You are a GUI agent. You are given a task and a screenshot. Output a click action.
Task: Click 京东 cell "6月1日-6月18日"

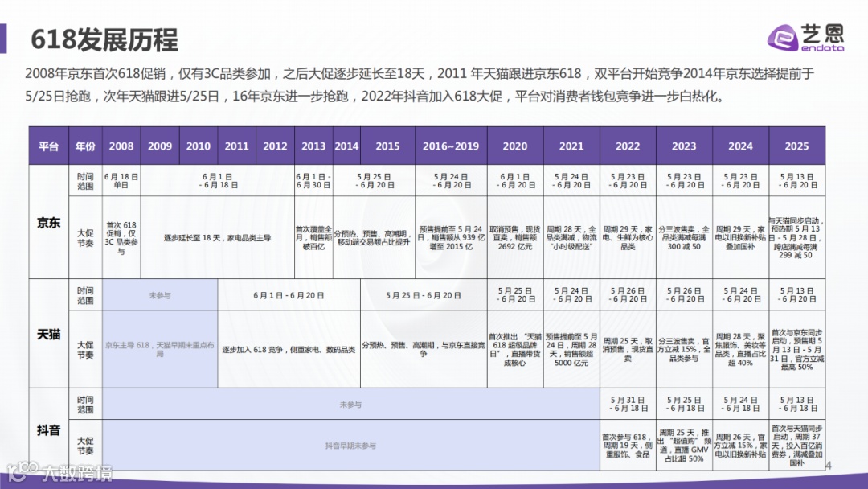tap(218, 180)
